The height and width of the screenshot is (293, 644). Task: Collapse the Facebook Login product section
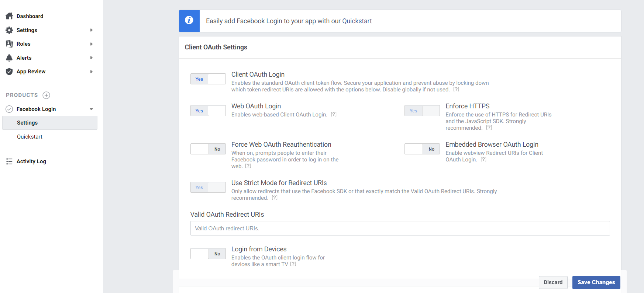[91, 109]
